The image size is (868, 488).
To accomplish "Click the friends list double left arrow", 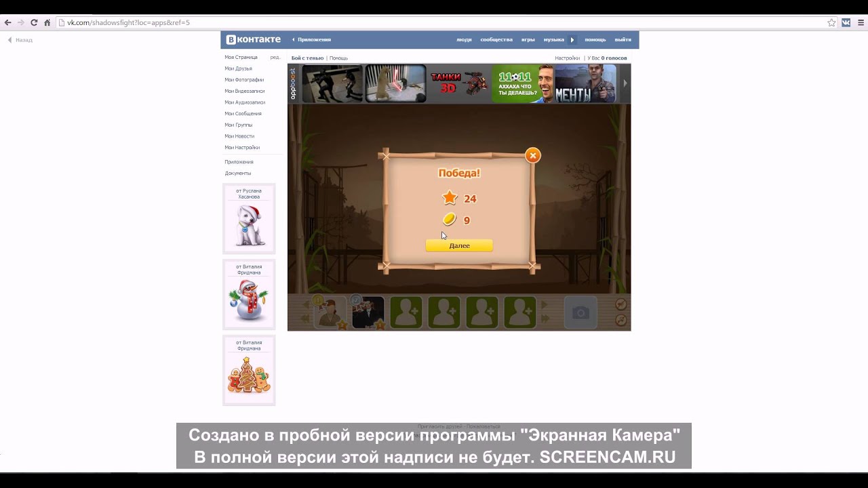I will point(304,320).
